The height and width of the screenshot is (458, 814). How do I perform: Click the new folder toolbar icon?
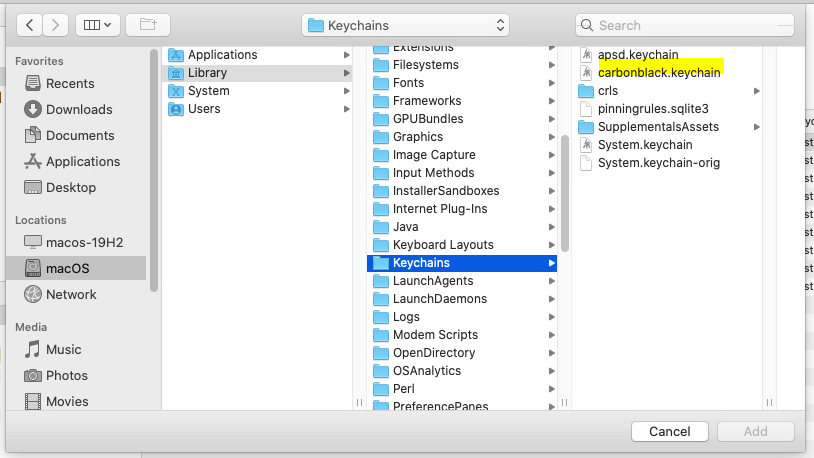[148, 24]
